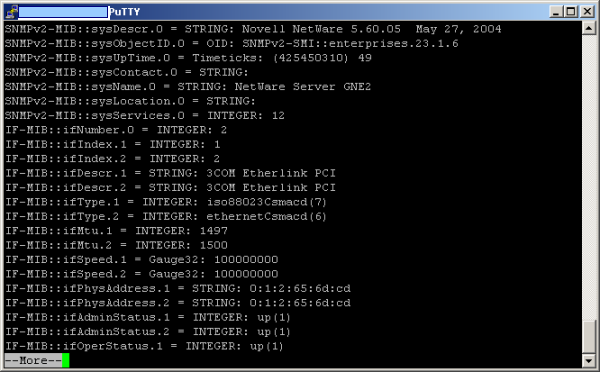The image size is (600, 372).
Task: Click the ifIndex.2 line
Action: pyautogui.click(x=112, y=159)
